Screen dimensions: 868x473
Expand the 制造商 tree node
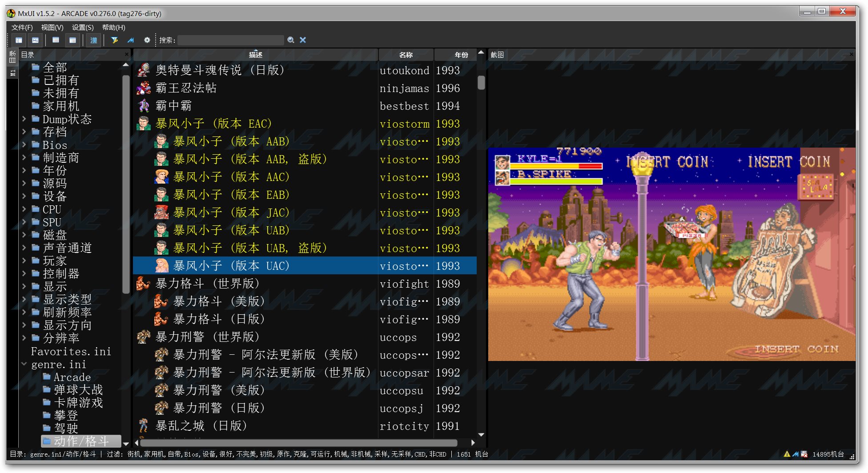(x=24, y=157)
